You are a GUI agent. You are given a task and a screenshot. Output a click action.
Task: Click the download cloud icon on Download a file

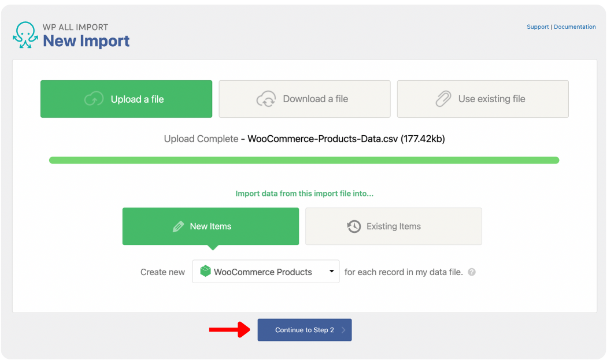tap(266, 99)
